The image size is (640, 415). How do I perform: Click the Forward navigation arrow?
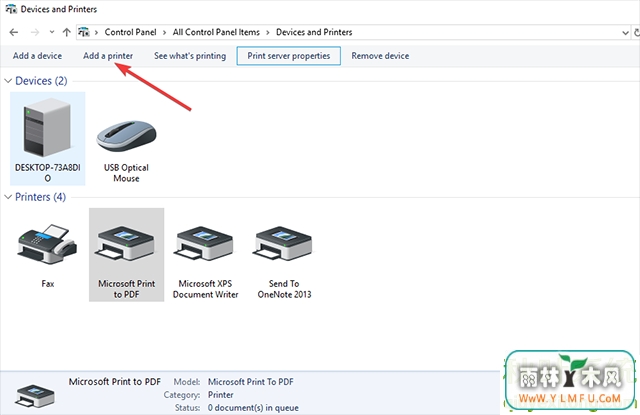click(x=35, y=32)
